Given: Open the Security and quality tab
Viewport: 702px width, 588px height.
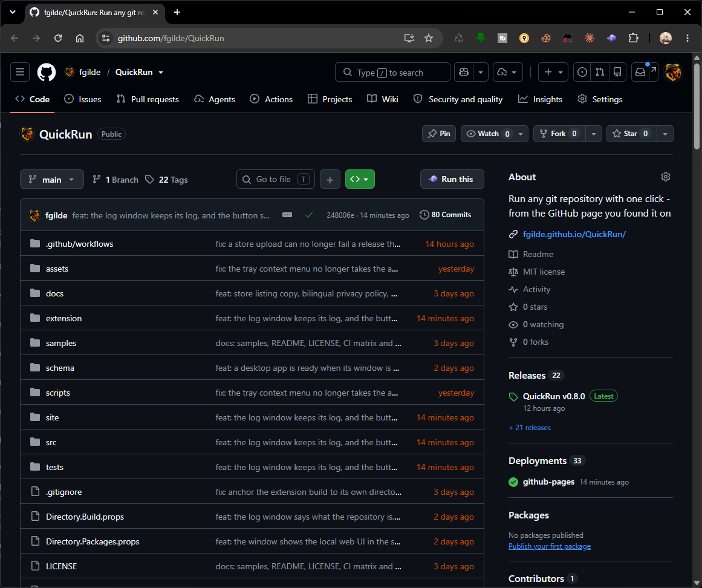Looking at the screenshot, I should click(458, 99).
